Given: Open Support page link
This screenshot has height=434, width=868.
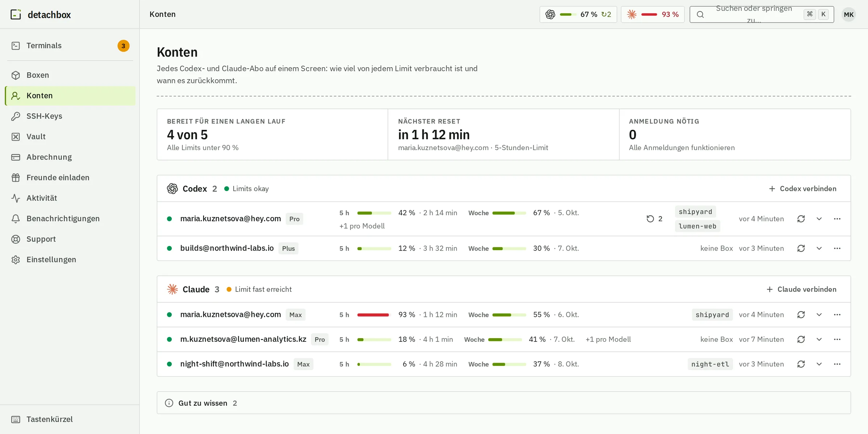Looking at the screenshot, I should 70,239.
